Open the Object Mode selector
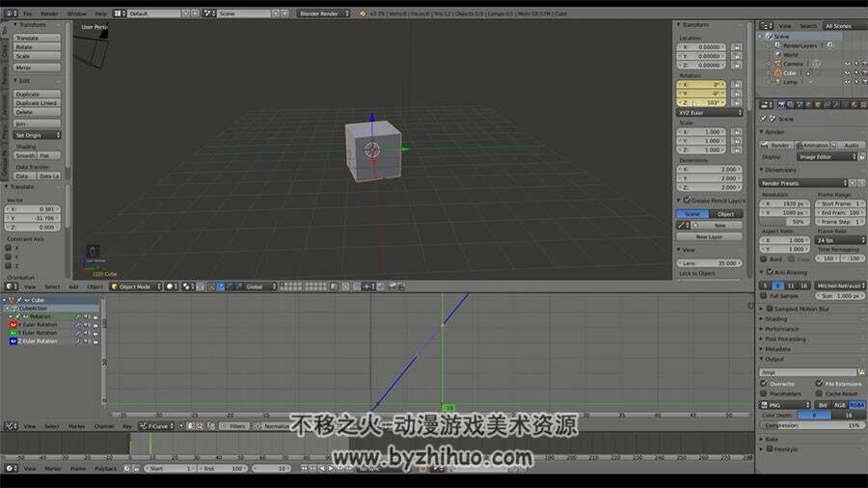Image resolution: width=868 pixels, height=488 pixels. click(x=136, y=286)
